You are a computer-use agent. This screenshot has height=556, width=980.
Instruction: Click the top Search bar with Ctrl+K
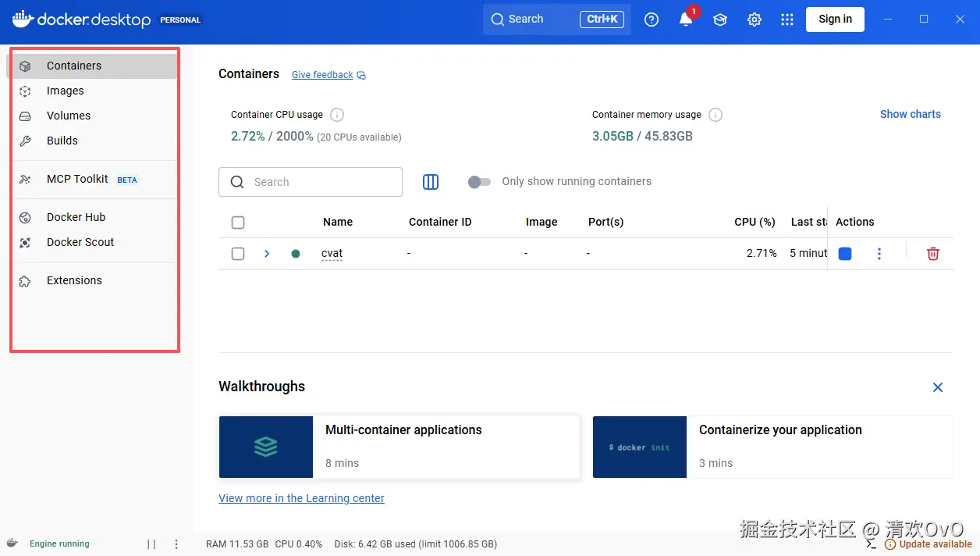pos(557,20)
